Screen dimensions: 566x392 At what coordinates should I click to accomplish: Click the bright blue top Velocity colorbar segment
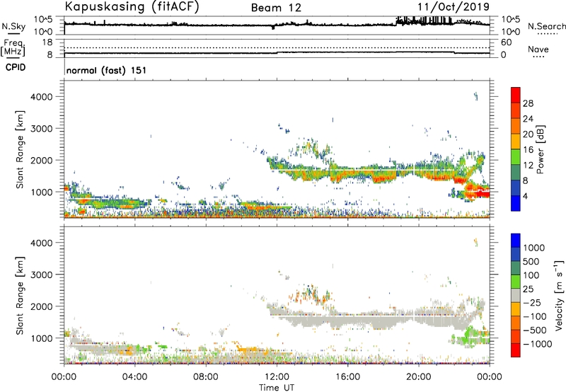[x=516, y=241]
